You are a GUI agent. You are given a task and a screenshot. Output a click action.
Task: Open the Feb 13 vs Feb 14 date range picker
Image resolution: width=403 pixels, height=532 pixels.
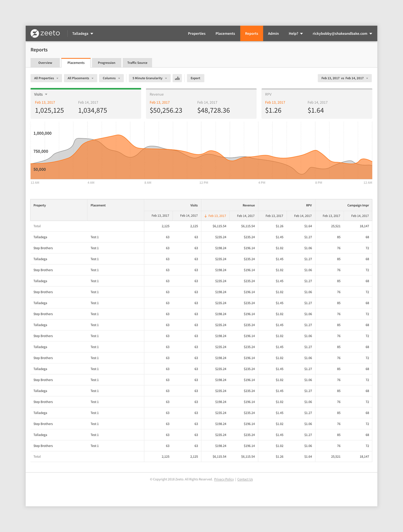click(x=345, y=78)
